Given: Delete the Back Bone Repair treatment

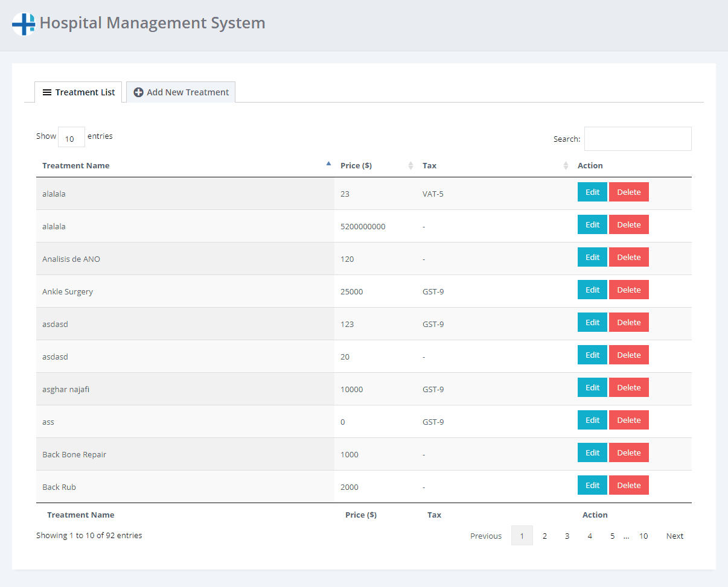Looking at the screenshot, I should [x=628, y=452].
